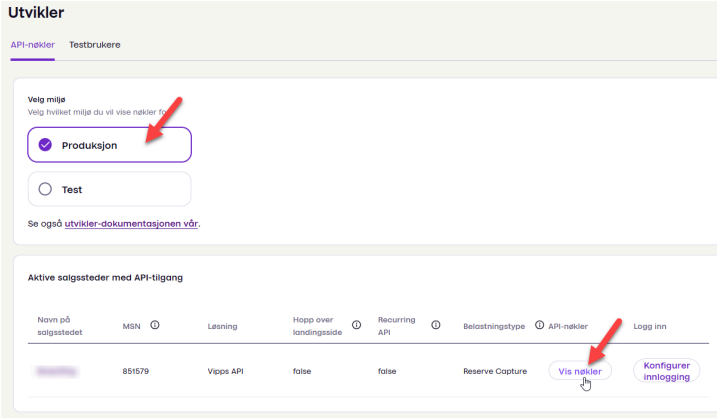Click the Konfigurer innlogging button
Screen dimensions: 717x418
pyautogui.click(x=666, y=370)
